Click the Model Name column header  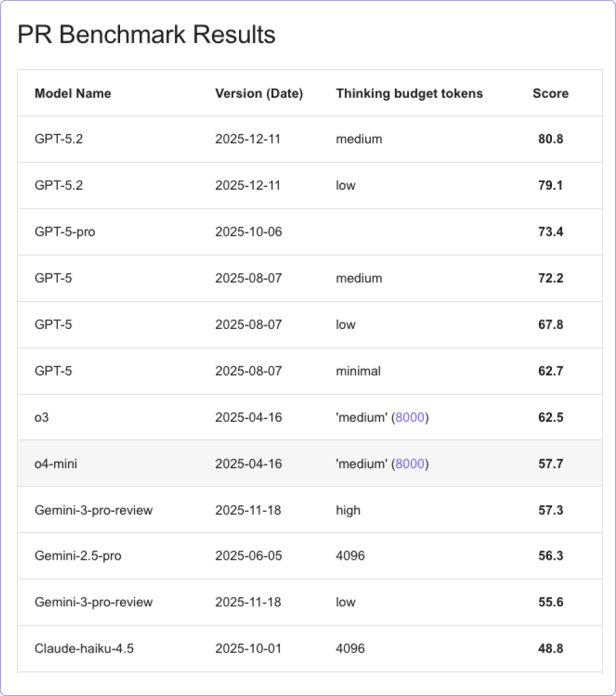(73, 93)
